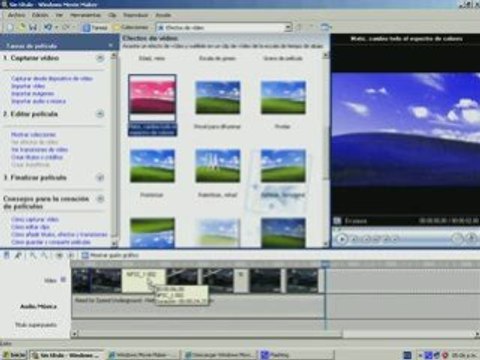Collapse the Capturar vídeo section
This screenshot has width=480, height=360.
(100, 58)
